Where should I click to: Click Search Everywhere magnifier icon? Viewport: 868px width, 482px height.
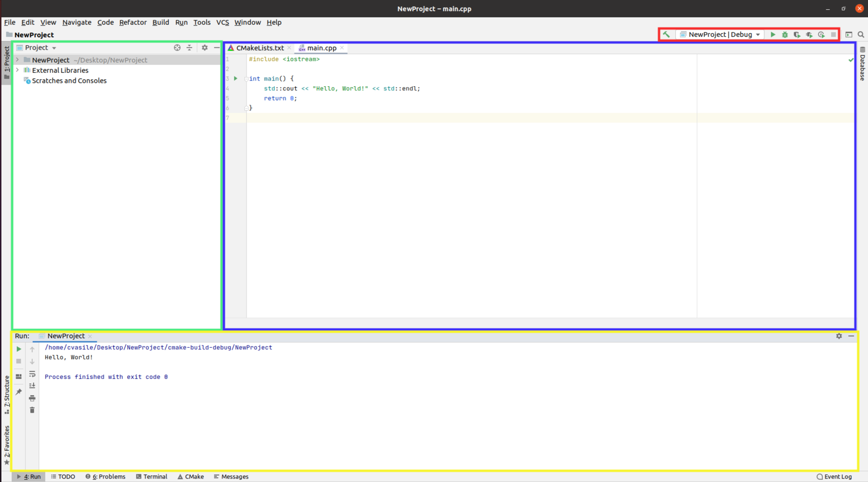point(861,34)
